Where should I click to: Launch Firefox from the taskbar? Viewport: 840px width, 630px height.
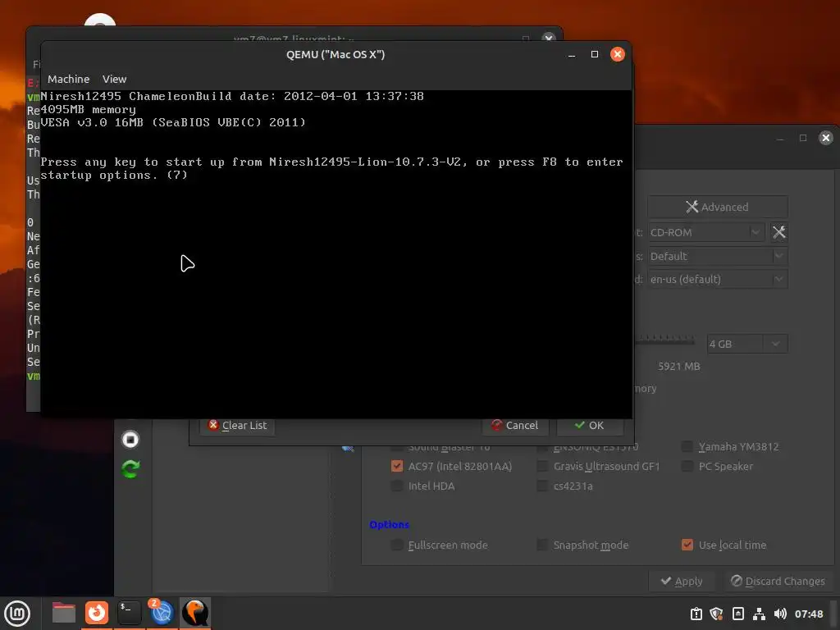coord(97,614)
